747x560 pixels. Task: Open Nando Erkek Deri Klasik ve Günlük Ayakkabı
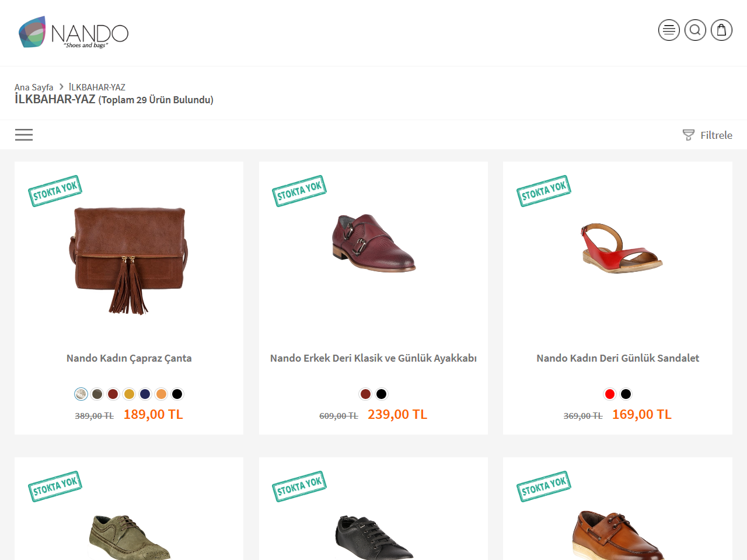click(373, 358)
